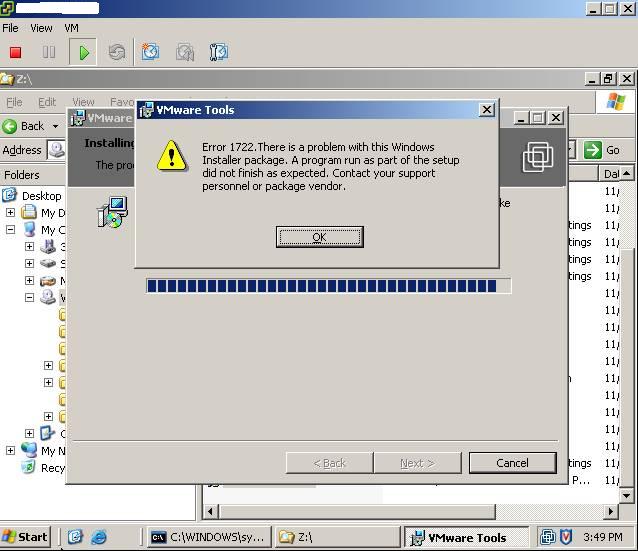Click the Suspend VM toolbar icon
This screenshot has width=638, height=551.
pos(49,52)
